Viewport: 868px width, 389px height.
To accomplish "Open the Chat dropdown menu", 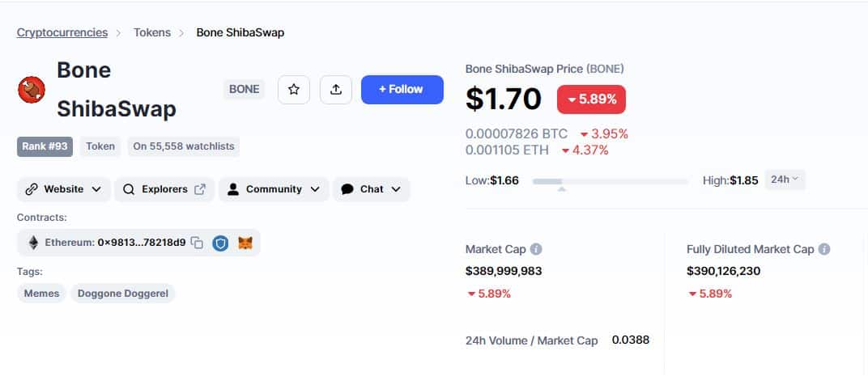I will pos(371,189).
